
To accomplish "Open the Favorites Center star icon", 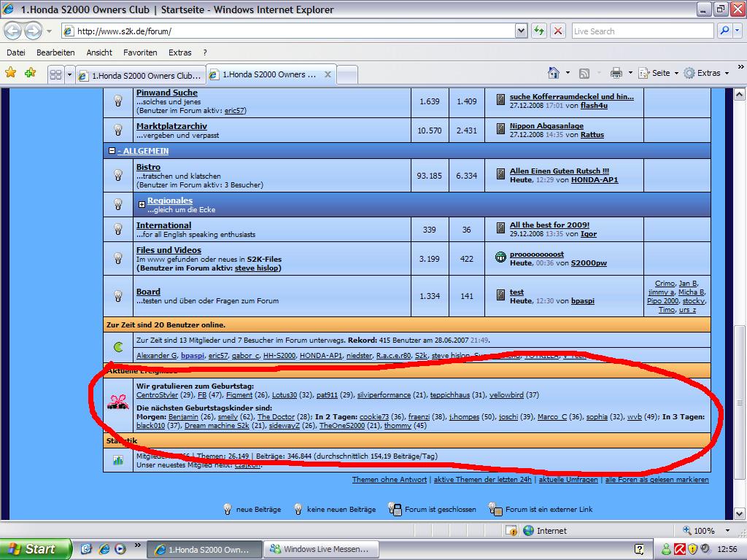I will (x=11, y=73).
